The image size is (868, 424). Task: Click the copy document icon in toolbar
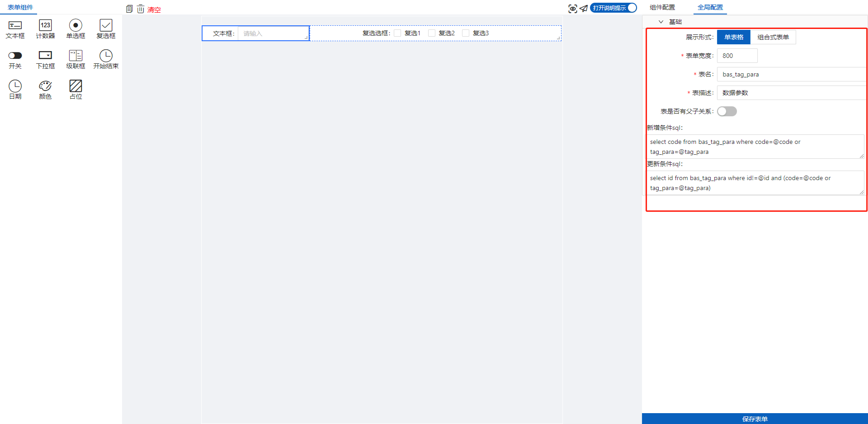[129, 9]
